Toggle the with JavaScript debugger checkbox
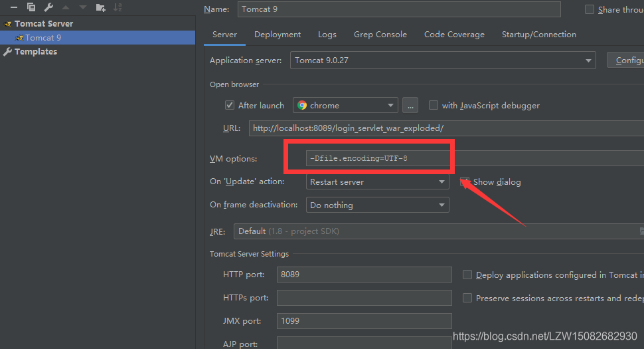Viewport: 644px width, 349px height. click(x=434, y=105)
